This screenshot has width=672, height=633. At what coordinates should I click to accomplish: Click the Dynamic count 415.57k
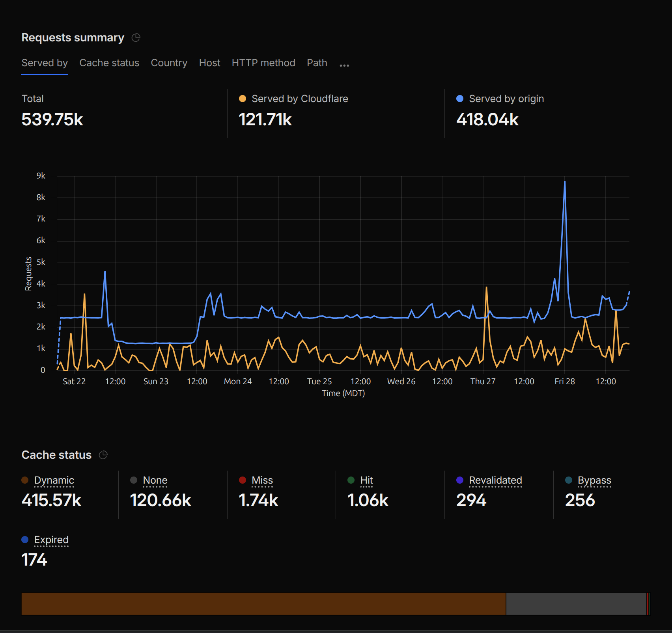51,500
